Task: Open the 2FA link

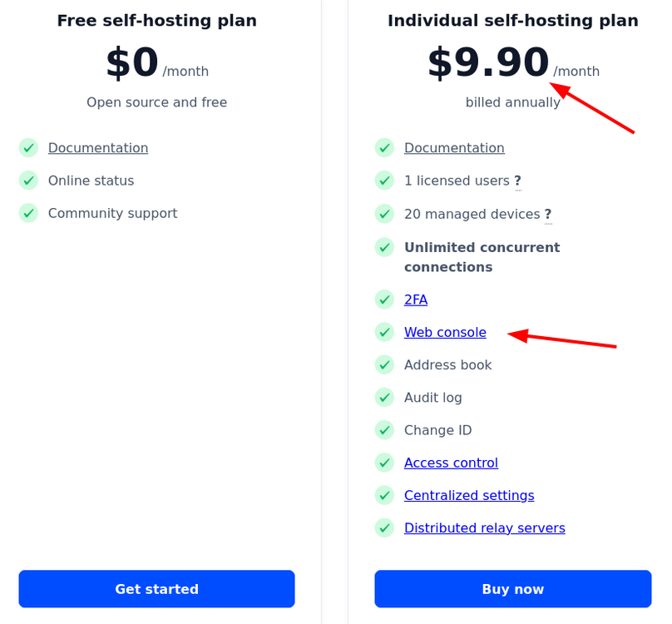Action: pos(416,300)
